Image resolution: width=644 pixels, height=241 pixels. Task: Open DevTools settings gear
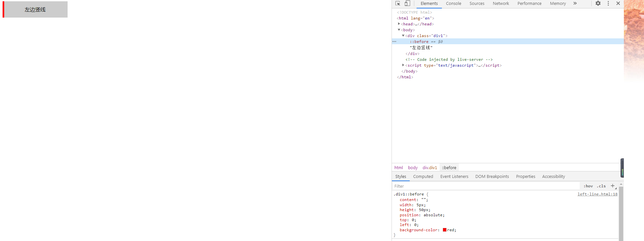coord(598,3)
